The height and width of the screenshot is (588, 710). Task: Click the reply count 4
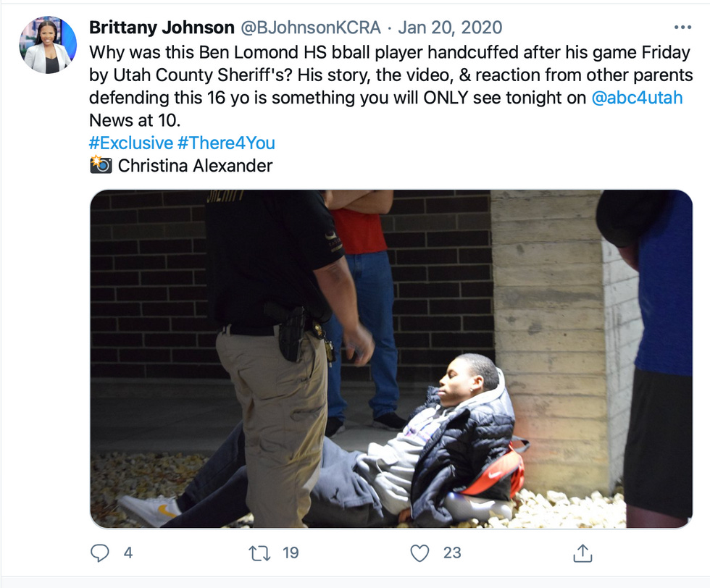coord(128,553)
